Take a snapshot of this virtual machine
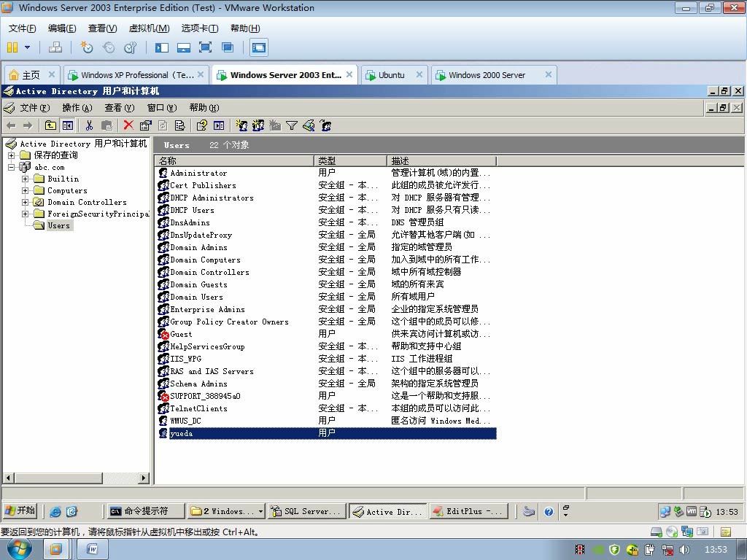Viewport: 747px width, 560px height. [87, 47]
